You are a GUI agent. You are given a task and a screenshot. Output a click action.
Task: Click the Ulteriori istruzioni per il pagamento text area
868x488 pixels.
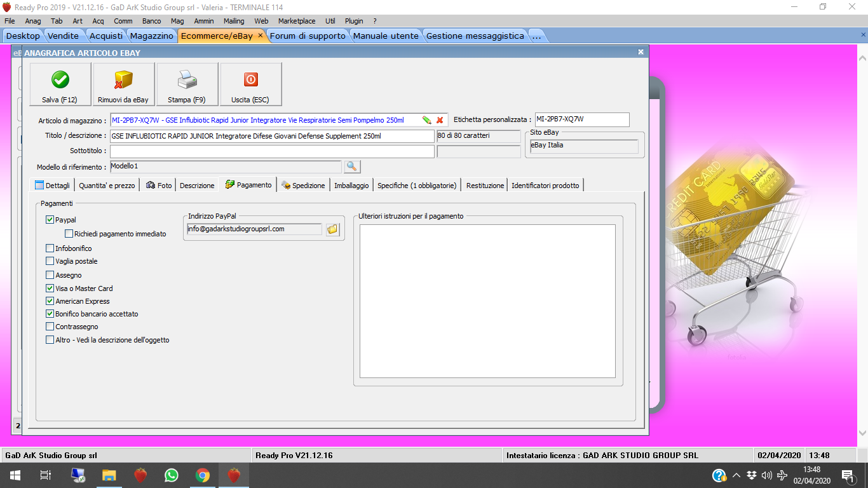tap(487, 301)
